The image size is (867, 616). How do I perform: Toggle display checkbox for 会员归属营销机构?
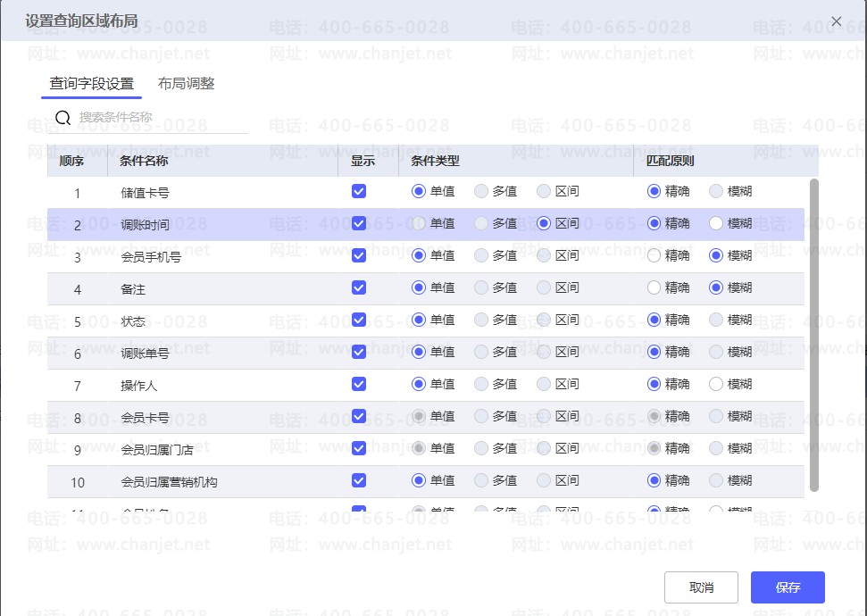pos(359,480)
